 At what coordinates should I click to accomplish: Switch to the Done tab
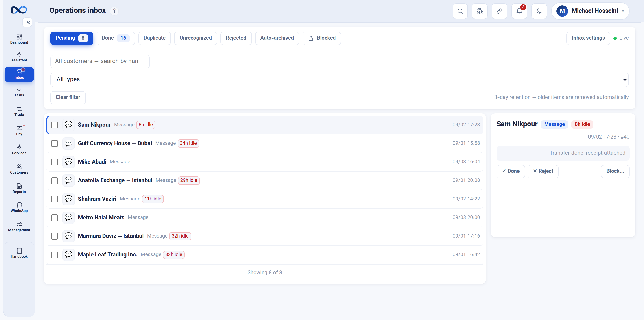coord(116,38)
